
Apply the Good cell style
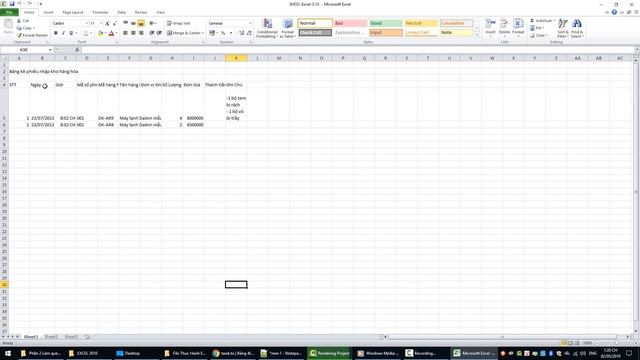click(x=386, y=23)
